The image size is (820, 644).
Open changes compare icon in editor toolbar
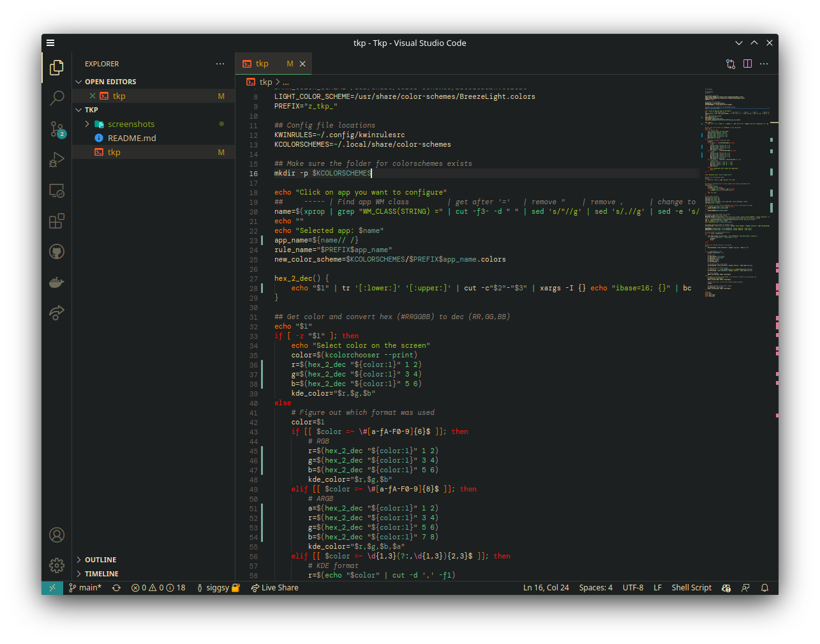(731, 64)
